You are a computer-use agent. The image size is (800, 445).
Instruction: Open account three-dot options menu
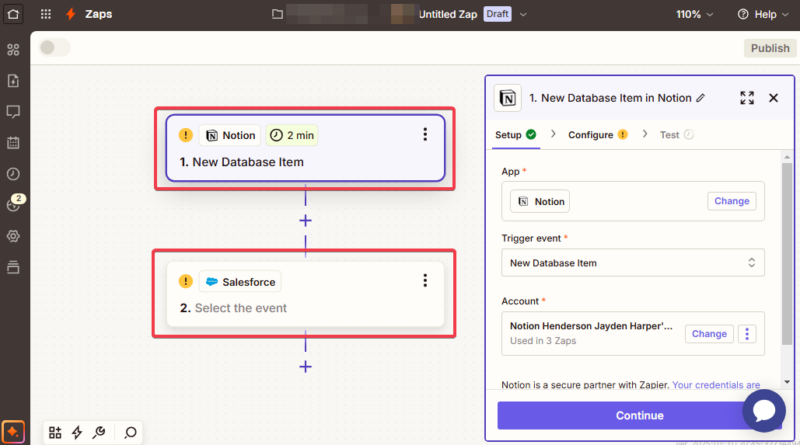(747, 334)
